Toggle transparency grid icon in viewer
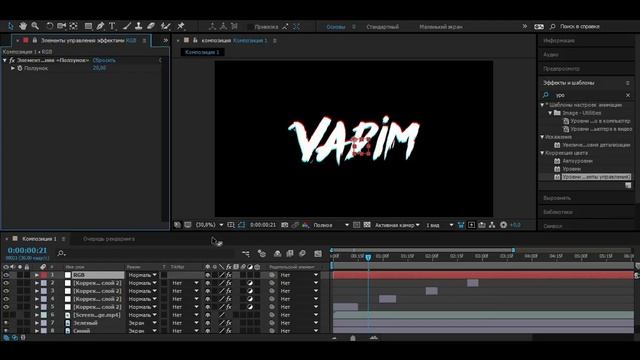The height and width of the screenshot is (360, 640). [x=367, y=225]
